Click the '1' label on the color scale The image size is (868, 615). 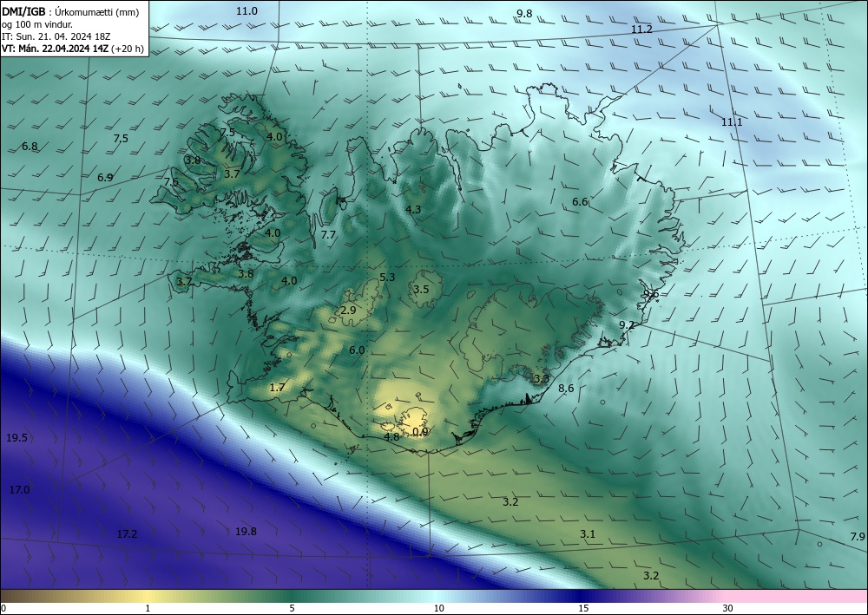tap(148, 609)
